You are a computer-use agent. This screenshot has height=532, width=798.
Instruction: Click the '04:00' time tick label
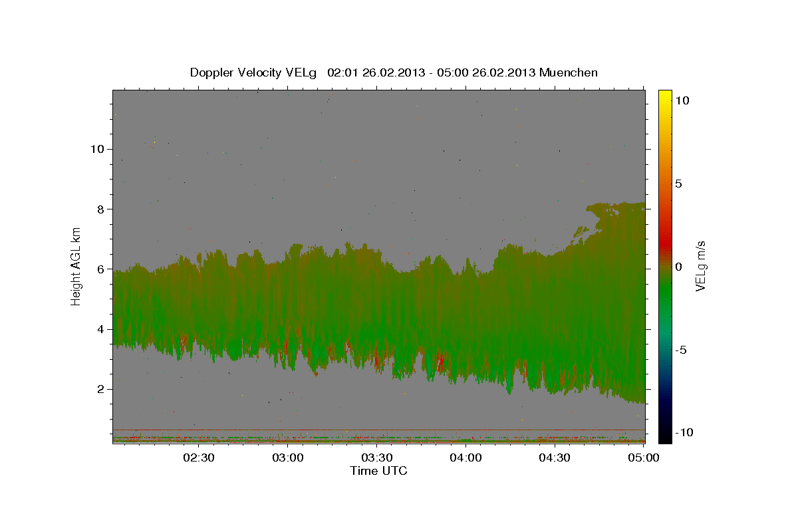466,458
